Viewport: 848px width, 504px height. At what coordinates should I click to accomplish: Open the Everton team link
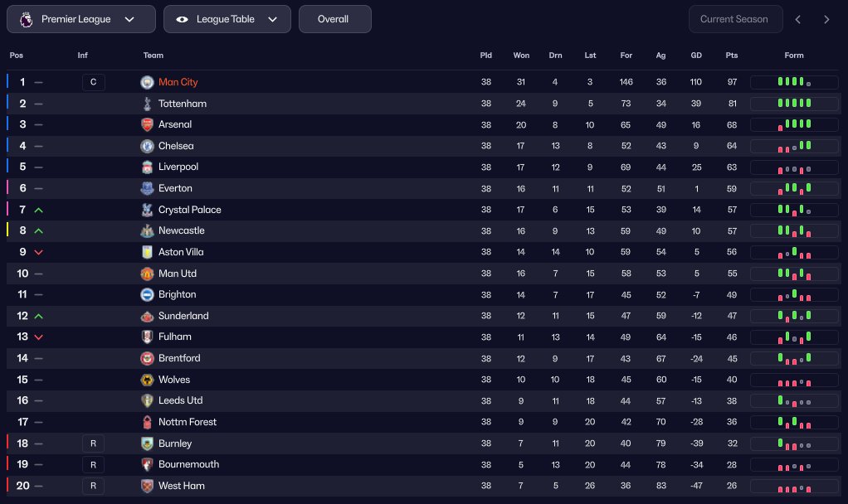pyautogui.click(x=175, y=188)
